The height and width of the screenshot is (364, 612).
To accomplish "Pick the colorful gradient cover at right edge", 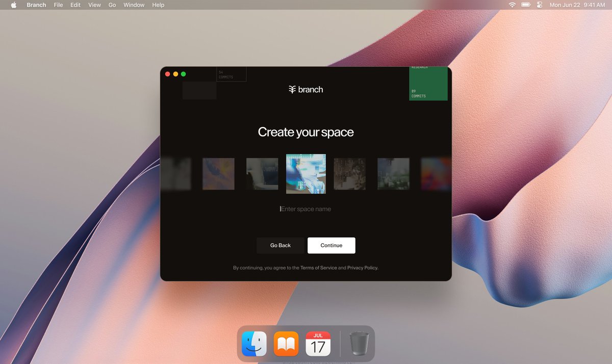I will [x=436, y=174].
